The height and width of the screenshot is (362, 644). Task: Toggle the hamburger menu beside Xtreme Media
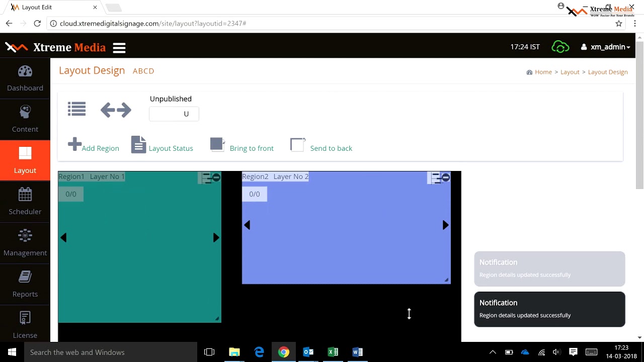(119, 48)
